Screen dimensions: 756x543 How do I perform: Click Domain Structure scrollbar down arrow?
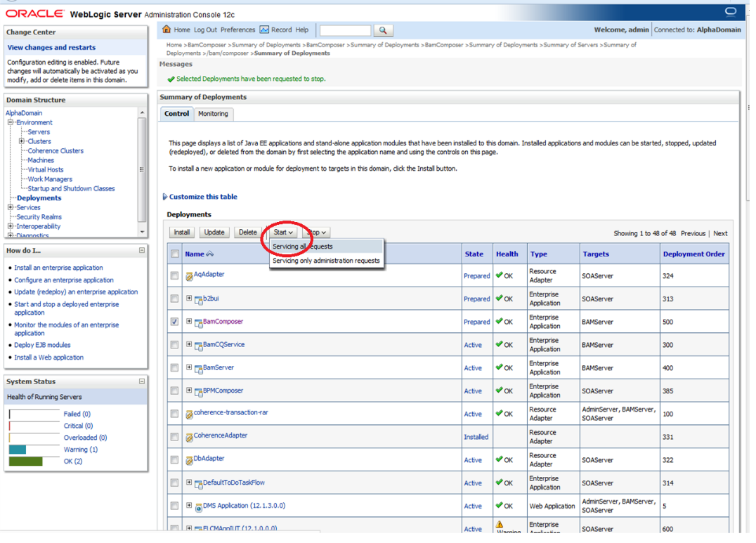point(142,232)
